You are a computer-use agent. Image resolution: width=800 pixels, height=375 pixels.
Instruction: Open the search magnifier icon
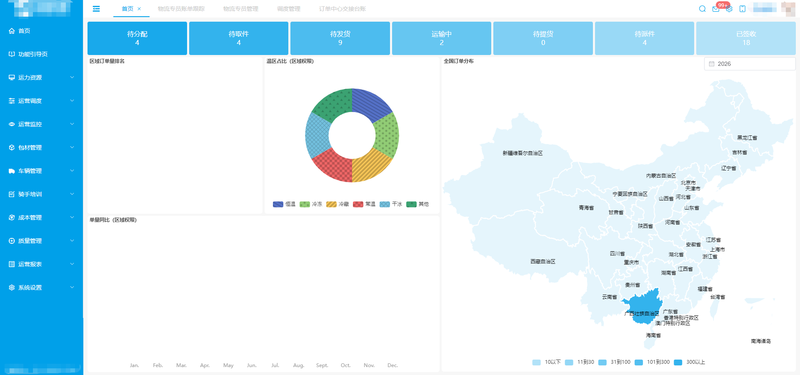point(702,9)
